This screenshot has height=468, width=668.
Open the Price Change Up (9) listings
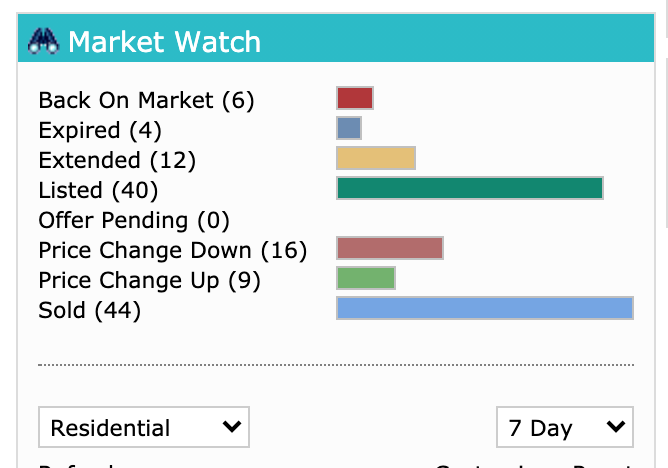149,280
